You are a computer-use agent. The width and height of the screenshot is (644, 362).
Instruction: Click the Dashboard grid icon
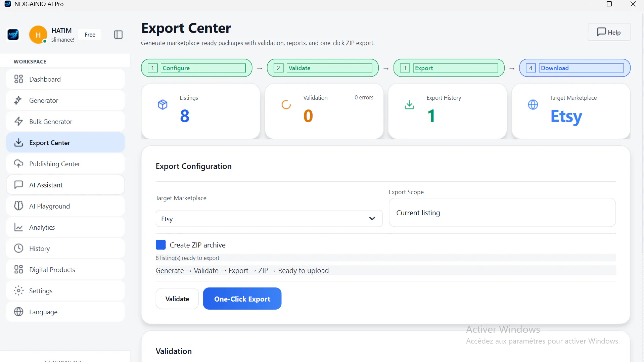click(18, 79)
